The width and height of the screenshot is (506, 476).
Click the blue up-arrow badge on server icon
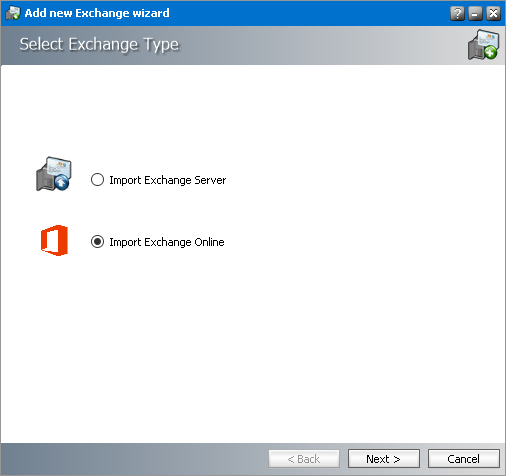click(61, 182)
